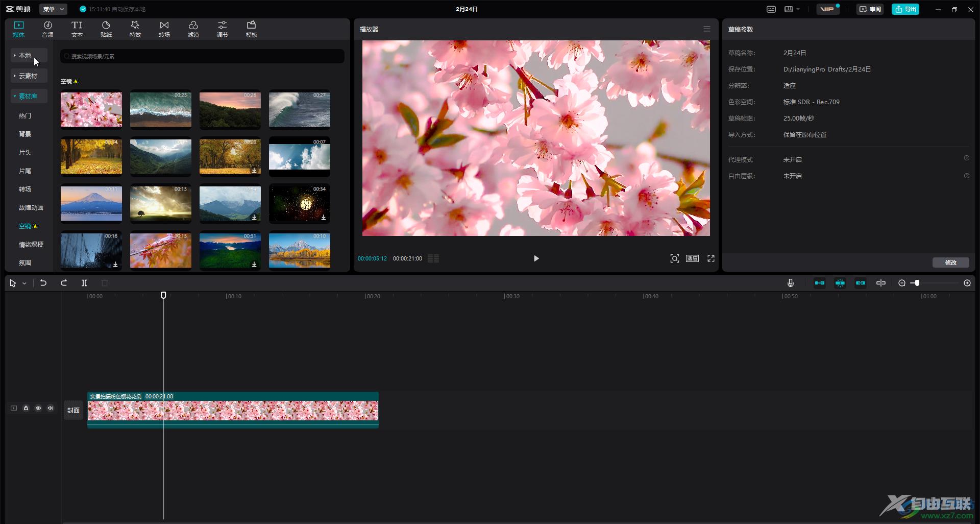Open the 模板 (Templates) tab
The height and width of the screenshot is (524, 980).
coord(251,29)
